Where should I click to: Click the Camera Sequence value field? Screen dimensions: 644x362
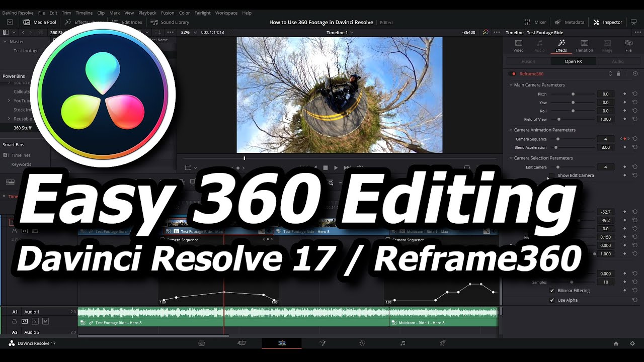tap(606, 139)
